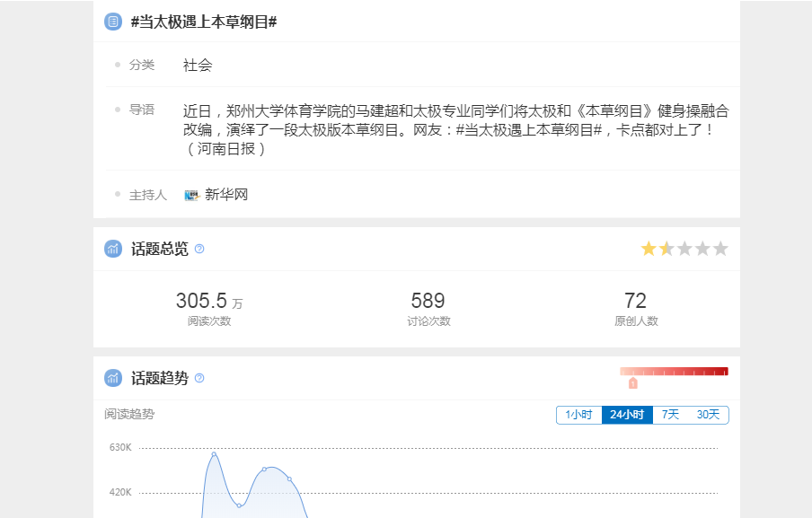Click the 话题总览 chart icon
812x518 pixels.
click(112, 249)
